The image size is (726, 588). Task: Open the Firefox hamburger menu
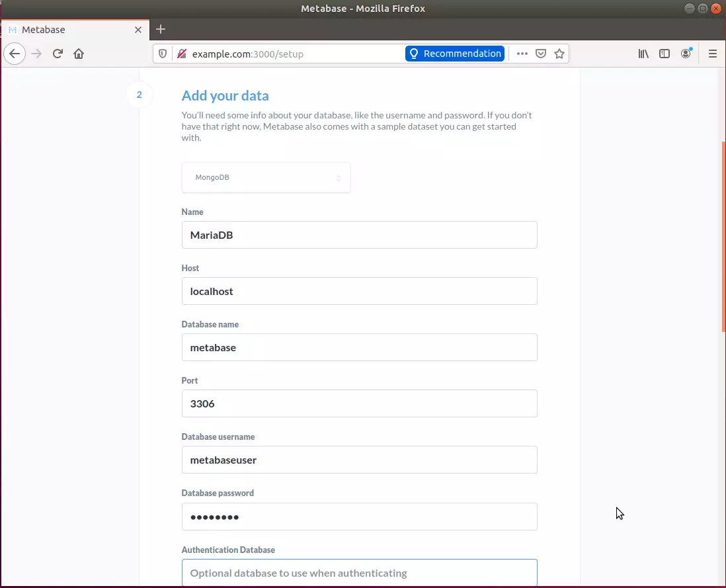click(713, 54)
